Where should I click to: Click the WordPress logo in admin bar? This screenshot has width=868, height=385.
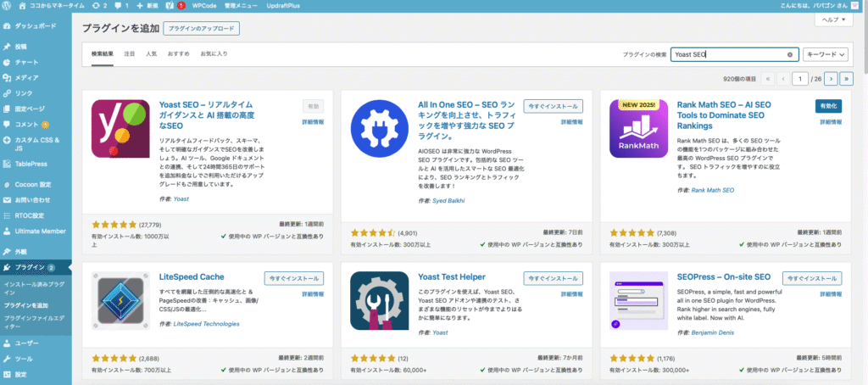tap(7, 6)
